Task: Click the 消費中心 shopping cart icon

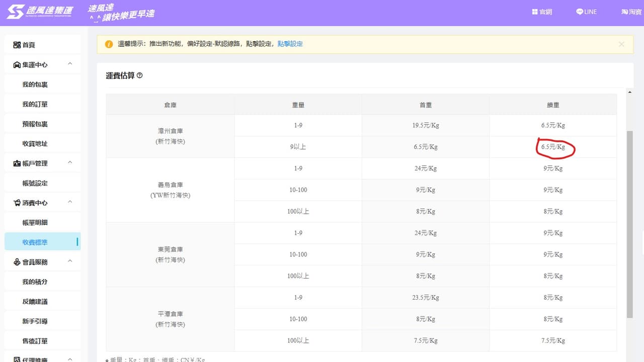Action: point(17,203)
